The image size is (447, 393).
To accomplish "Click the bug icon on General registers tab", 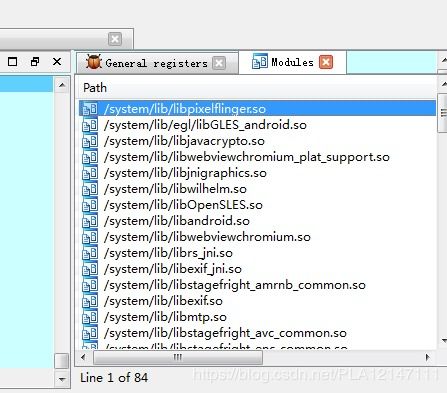I will pos(94,62).
